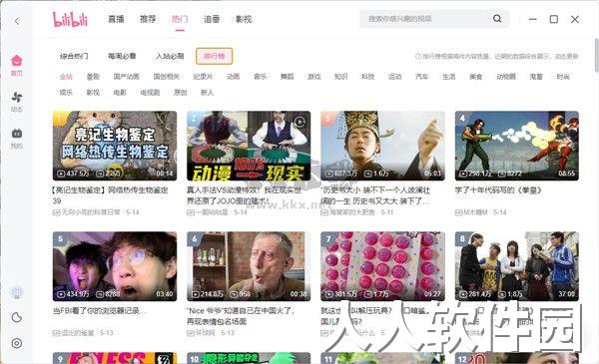
Task: Select the 每周必看 sub-tab
Action: pyautogui.click(x=122, y=56)
